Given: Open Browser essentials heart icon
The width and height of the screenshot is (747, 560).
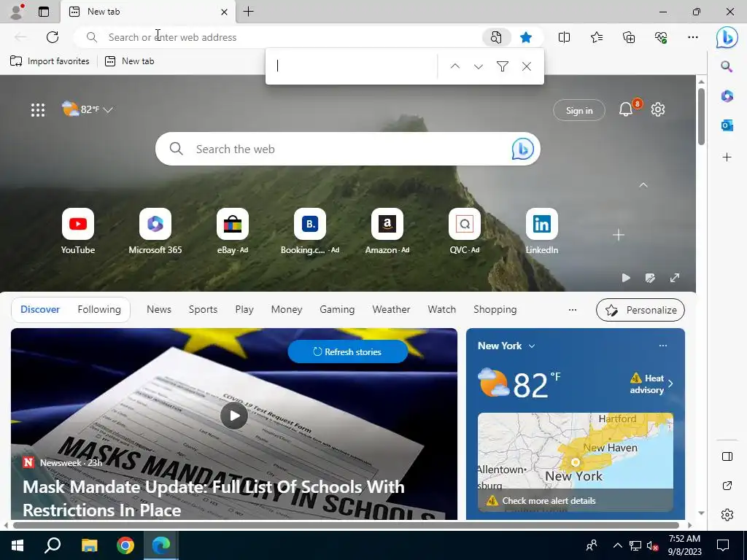Looking at the screenshot, I should (661, 37).
